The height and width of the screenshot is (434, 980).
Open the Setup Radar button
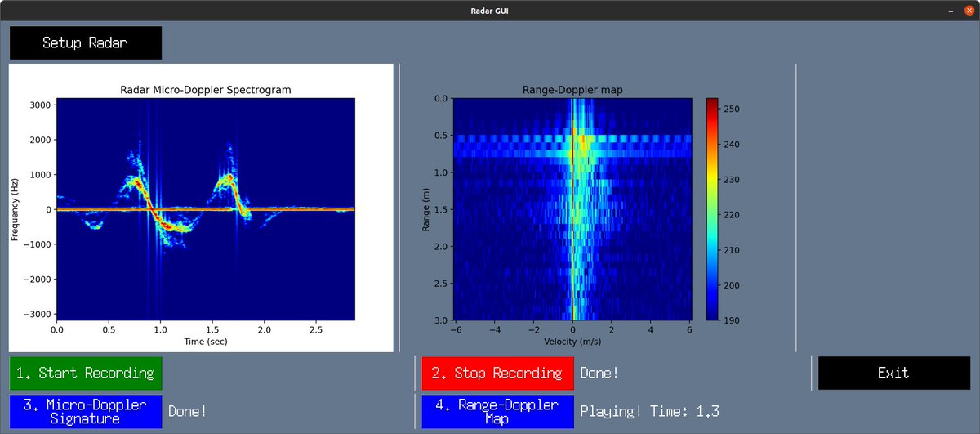pyautogui.click(x=86, y=43)
